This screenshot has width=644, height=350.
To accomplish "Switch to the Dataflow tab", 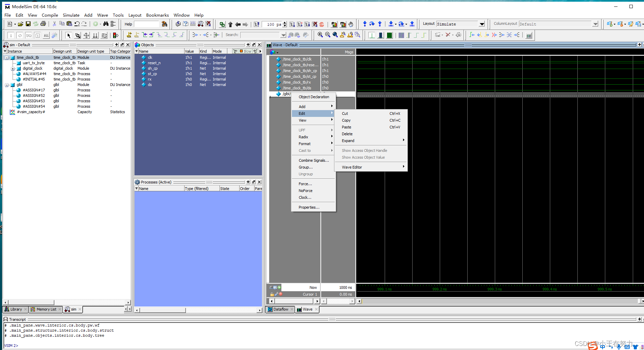I will (280, 309).
